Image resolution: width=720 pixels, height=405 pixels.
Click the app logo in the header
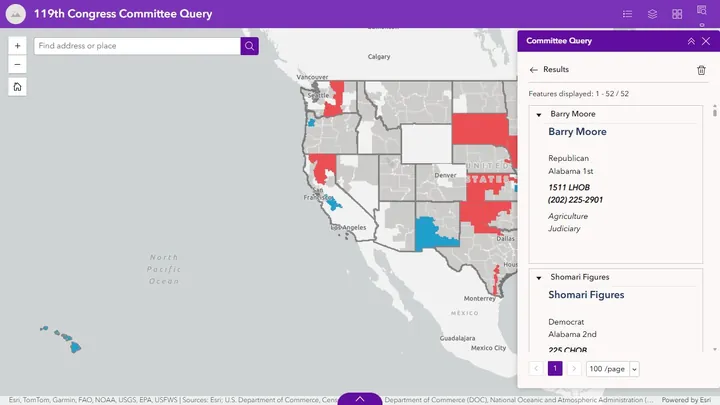click(16, 14)
